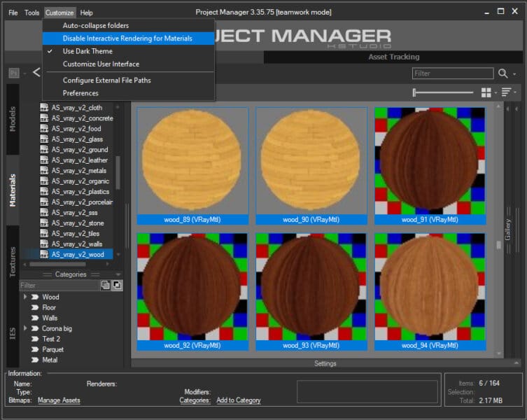
Task: Toggle Use Dark Theme option
Action: 128,51
